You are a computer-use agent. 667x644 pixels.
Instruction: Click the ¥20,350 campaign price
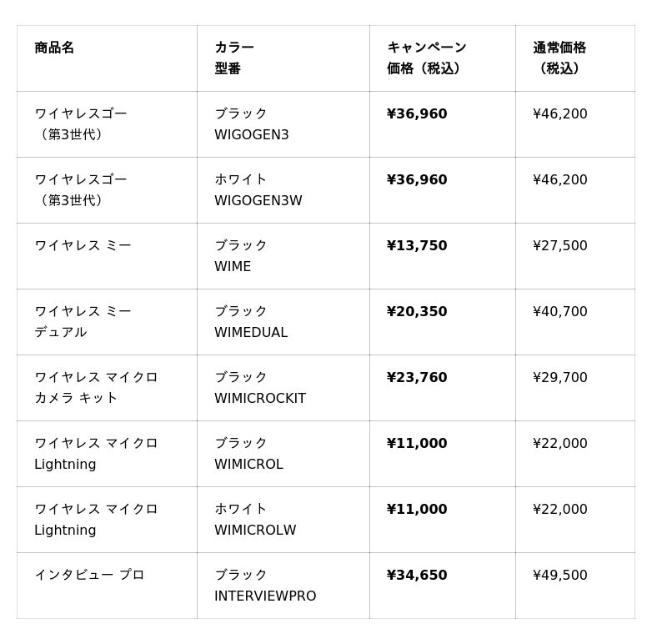coord(417,311)
